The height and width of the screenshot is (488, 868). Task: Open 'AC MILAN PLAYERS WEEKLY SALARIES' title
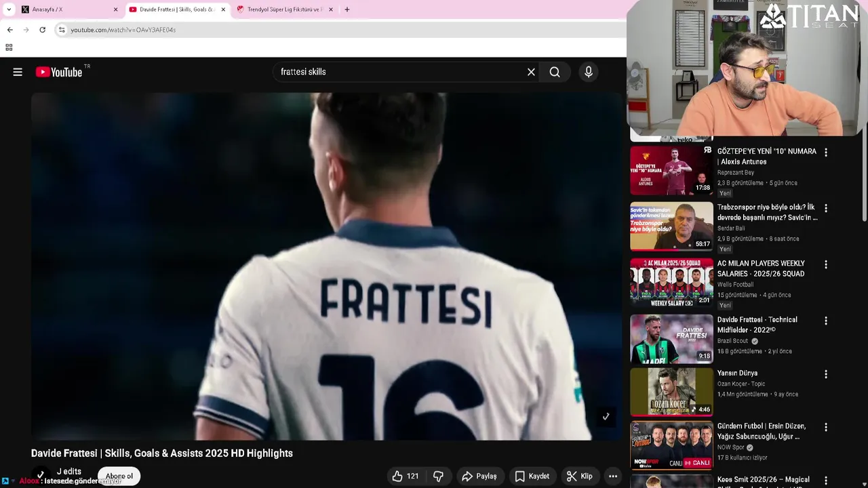[761, 268]
